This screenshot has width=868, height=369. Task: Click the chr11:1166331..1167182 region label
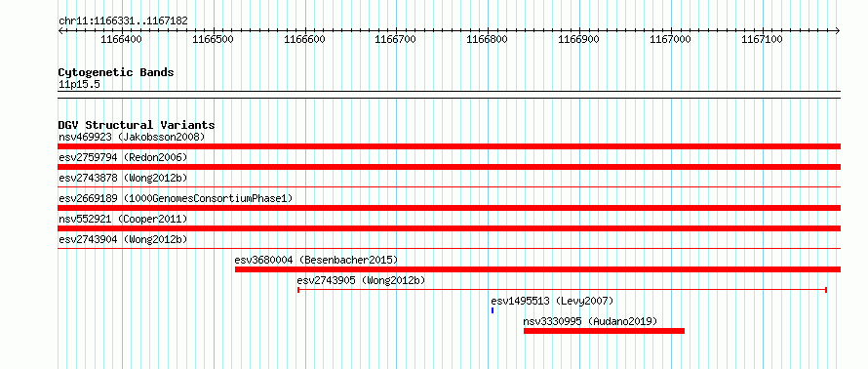(123, 21)
